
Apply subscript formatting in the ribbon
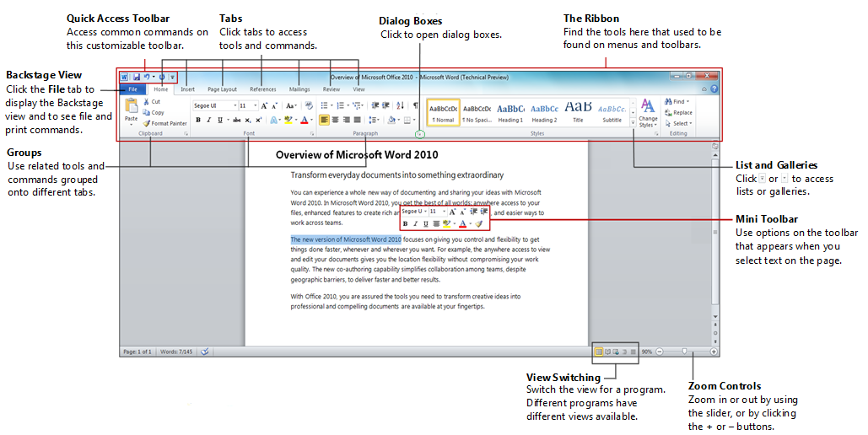coord(247,120)
